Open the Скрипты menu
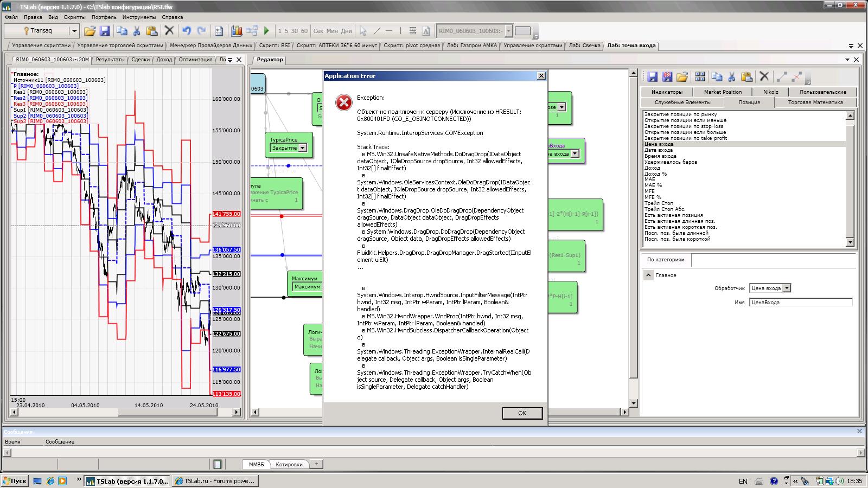 (74, 17)
